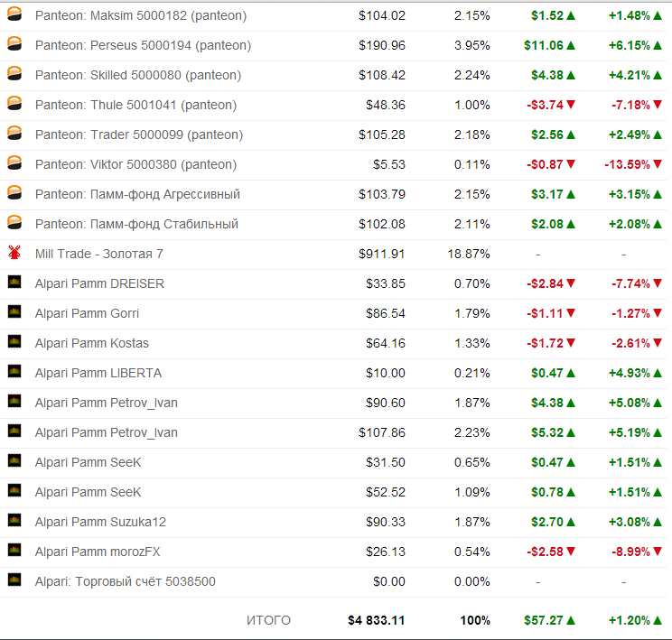Click the $0.00 balance of Торговый счёт
672x640 pixels.
pos(389,581)
